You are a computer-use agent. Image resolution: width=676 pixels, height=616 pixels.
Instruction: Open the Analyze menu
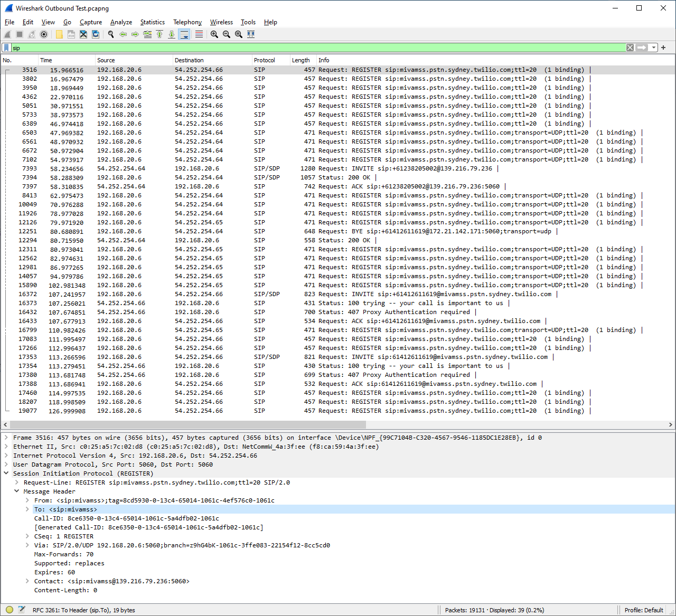coord(121,22)
